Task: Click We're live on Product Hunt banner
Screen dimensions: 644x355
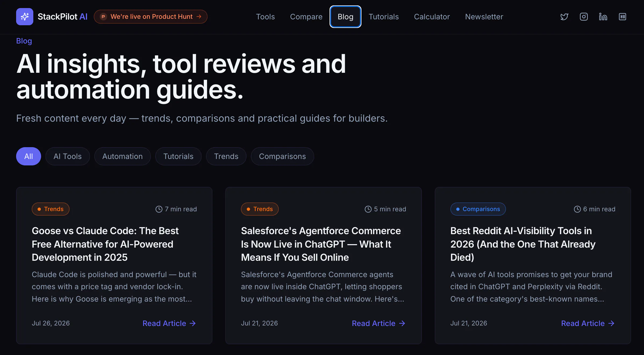Action: (150, 17)
